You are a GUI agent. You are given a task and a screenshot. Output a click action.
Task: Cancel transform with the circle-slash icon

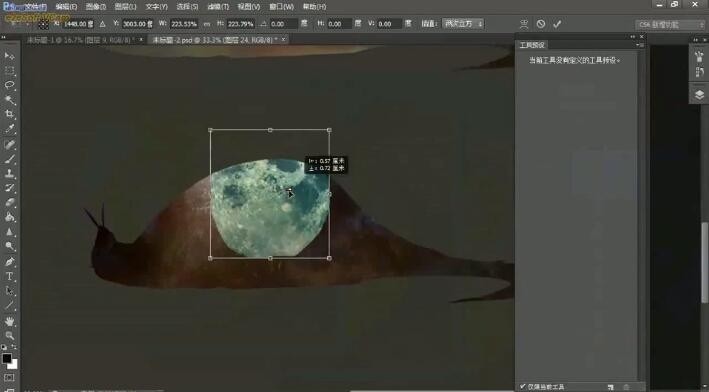[541, 24]
